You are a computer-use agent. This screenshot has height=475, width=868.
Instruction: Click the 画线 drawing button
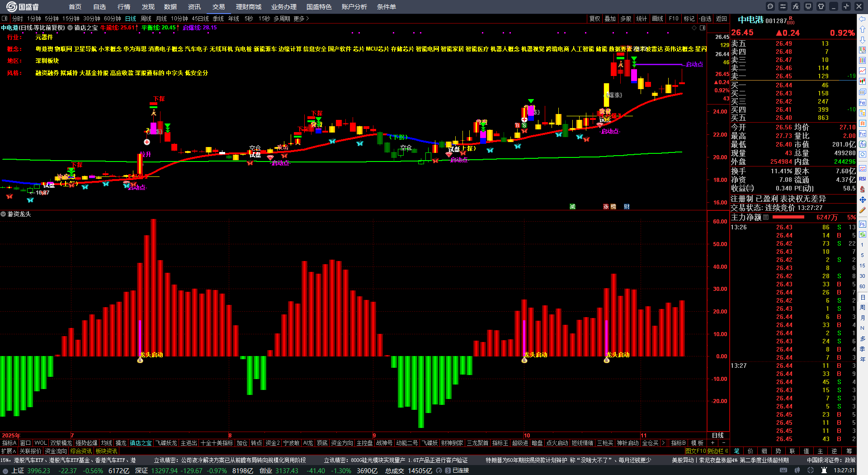[658, 19]
